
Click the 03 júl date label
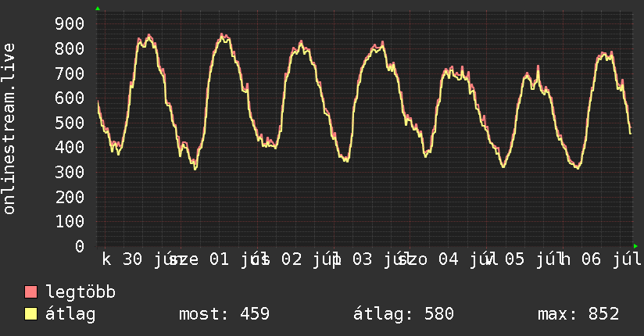click(378, 259)
